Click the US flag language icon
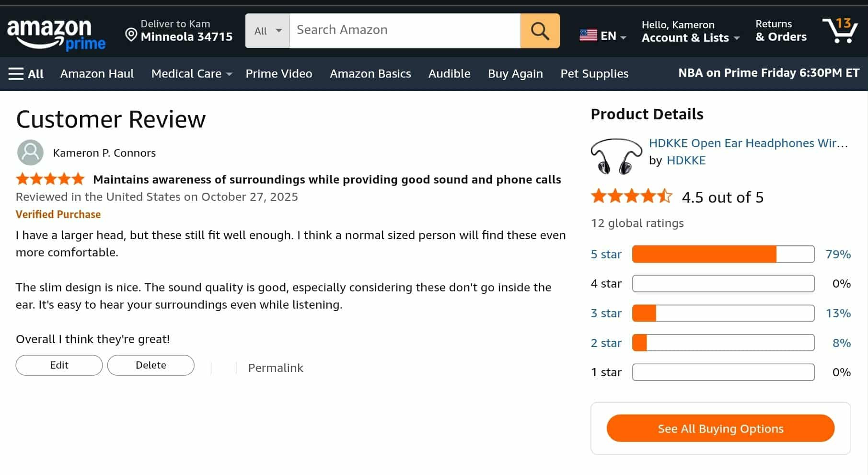The image size is (868, 475). pos(588,35)
